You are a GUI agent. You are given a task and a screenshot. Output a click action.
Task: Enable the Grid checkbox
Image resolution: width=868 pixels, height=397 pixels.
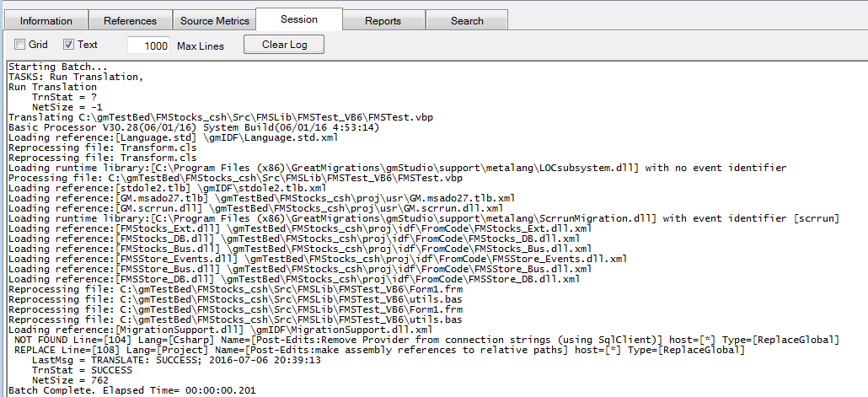pos(20,45)
